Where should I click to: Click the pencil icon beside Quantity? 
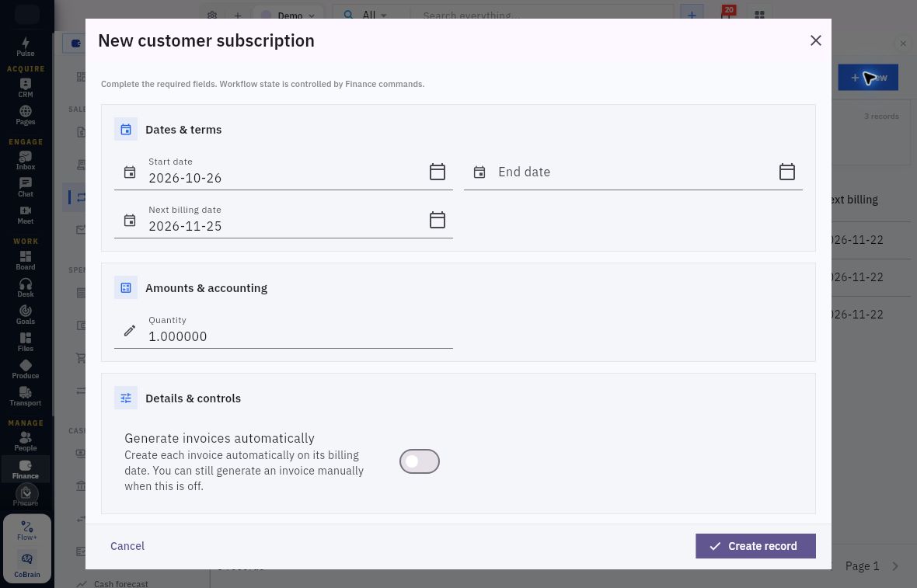coord(130,331)
